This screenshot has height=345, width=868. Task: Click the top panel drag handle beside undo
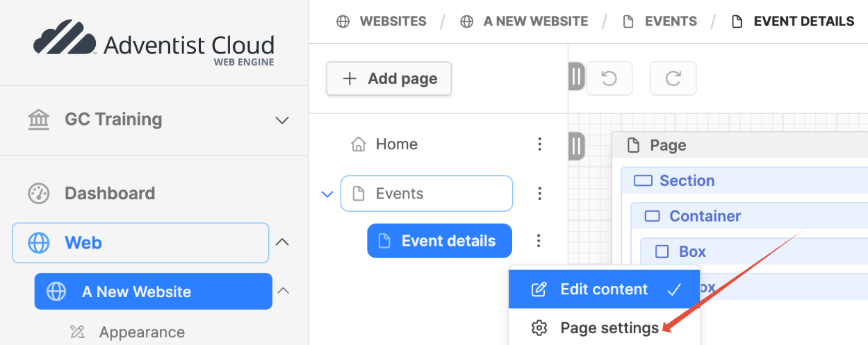[x=577, y=76]
